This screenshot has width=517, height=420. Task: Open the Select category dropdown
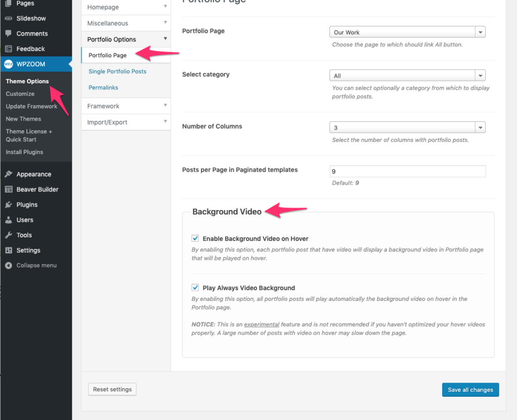pyautogui.click(x=407, y=76)
